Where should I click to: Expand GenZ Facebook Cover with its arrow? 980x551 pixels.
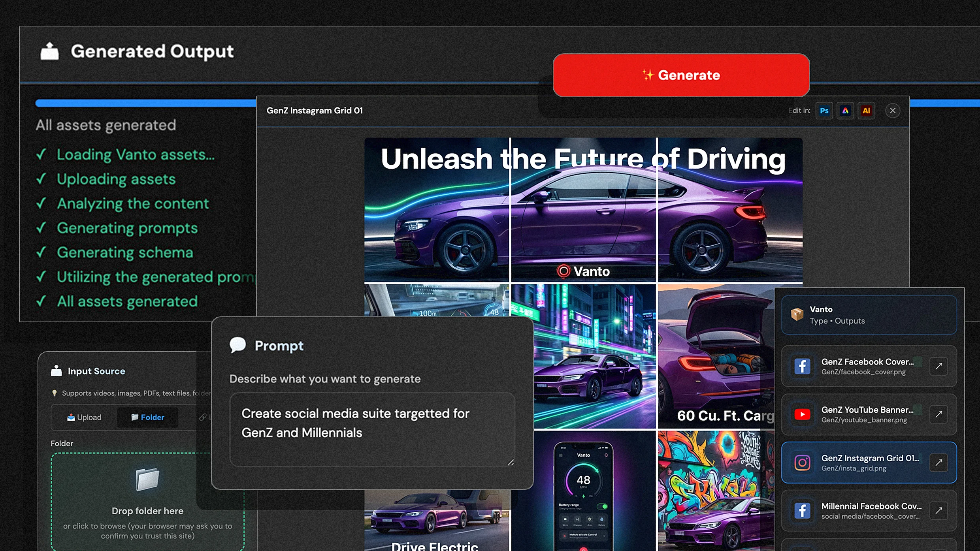[939, 367]
